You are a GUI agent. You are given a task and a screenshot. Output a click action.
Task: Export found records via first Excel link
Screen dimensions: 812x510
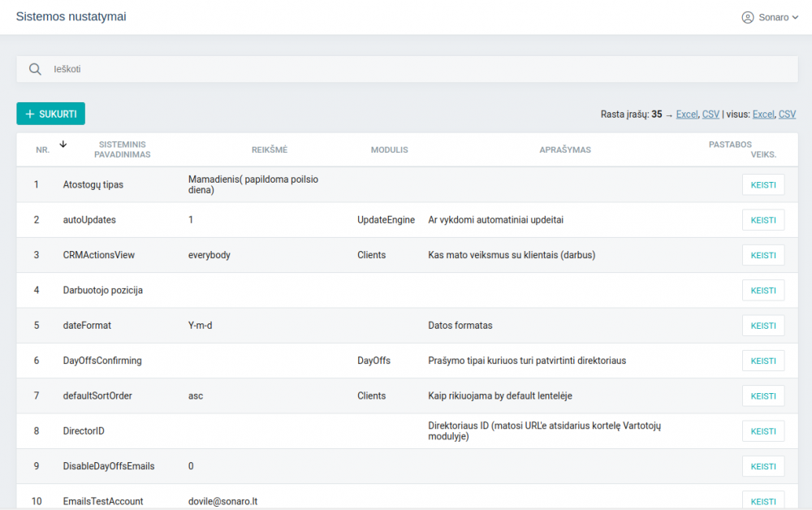(687, 115)
